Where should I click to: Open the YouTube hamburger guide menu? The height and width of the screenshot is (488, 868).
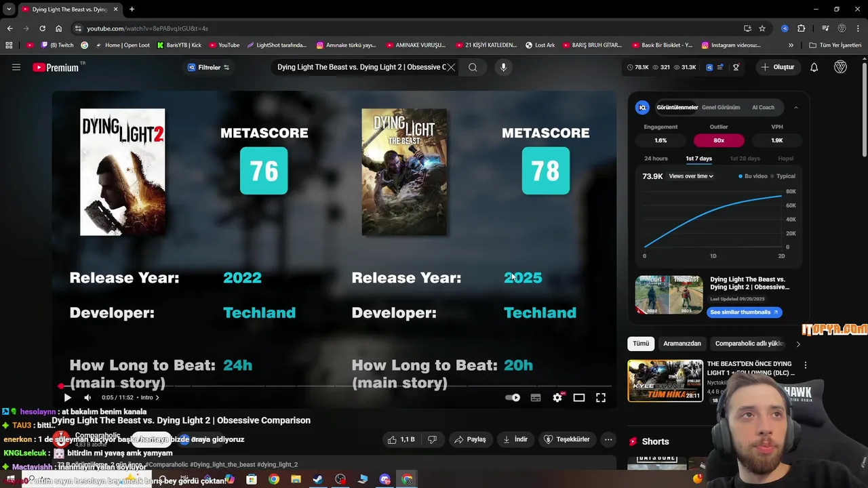click(16, 67)
